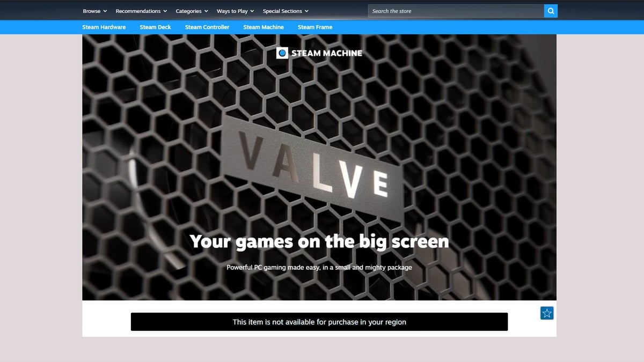Expand the Recommendations dropdown
Viewport: 644px width, 362px height.
click(141, 11)
